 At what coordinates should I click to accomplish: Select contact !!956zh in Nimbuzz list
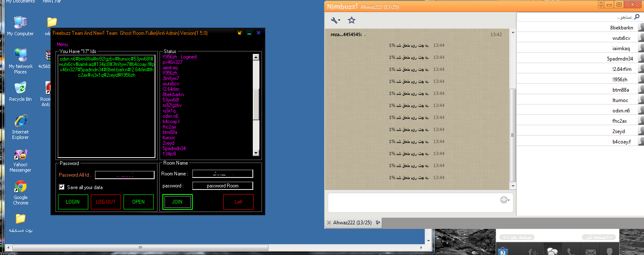click(580, 80)
